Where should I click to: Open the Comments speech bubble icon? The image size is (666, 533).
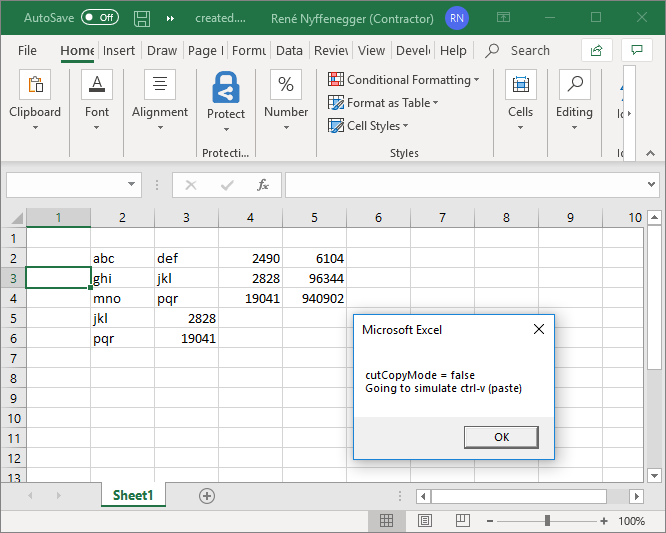(636, 50)
